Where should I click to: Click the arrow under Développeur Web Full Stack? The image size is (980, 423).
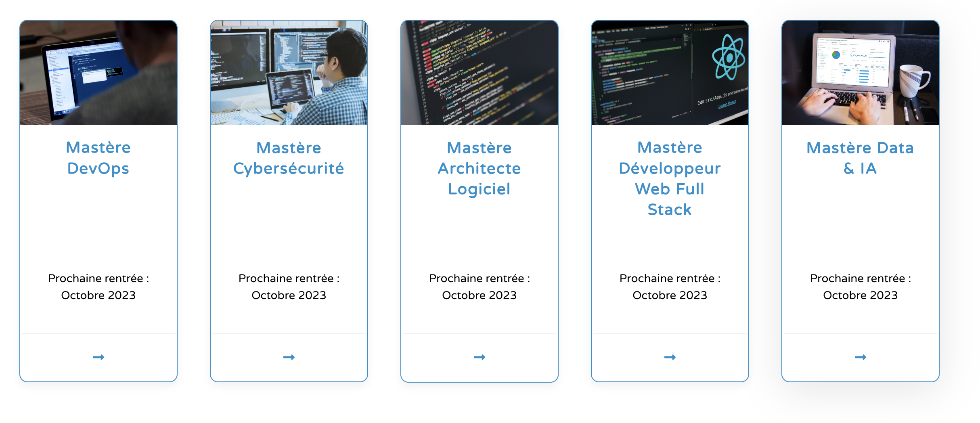pos(670,357)
